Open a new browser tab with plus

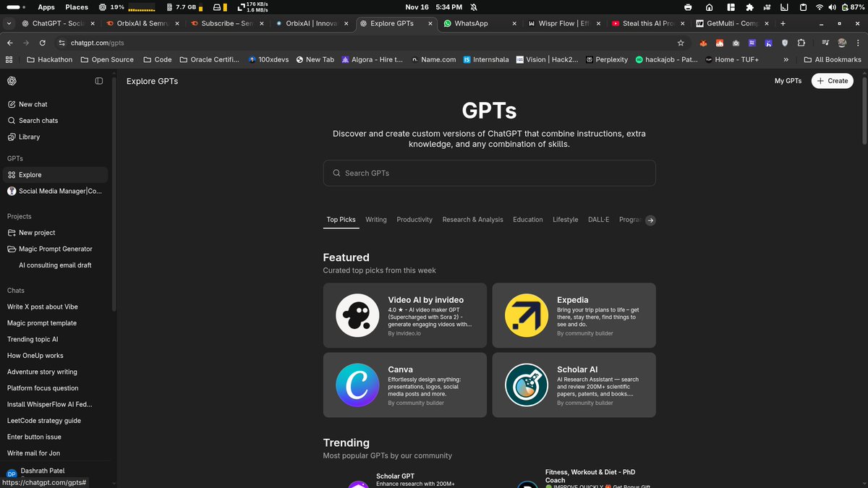point(783,23)
